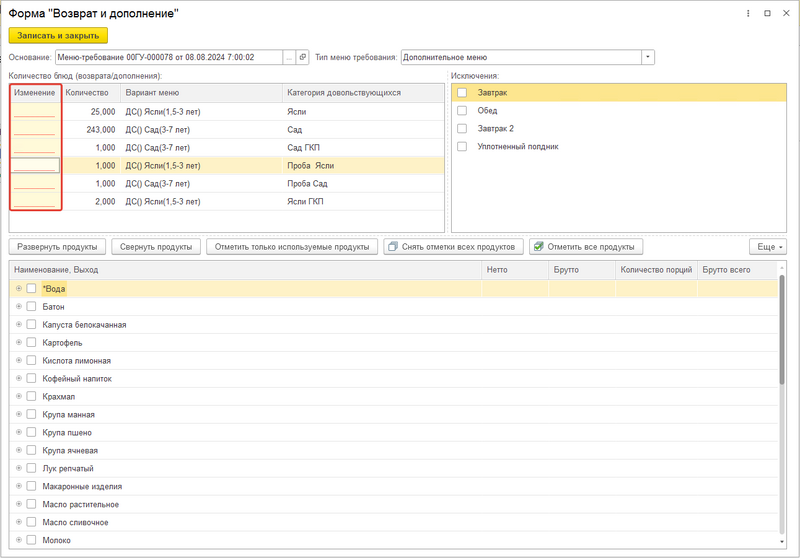Viewport: 800px width, 558px height.
Task: Expand the Лук репчатый row
Action: pyautogui.click(x=18, y=469)
